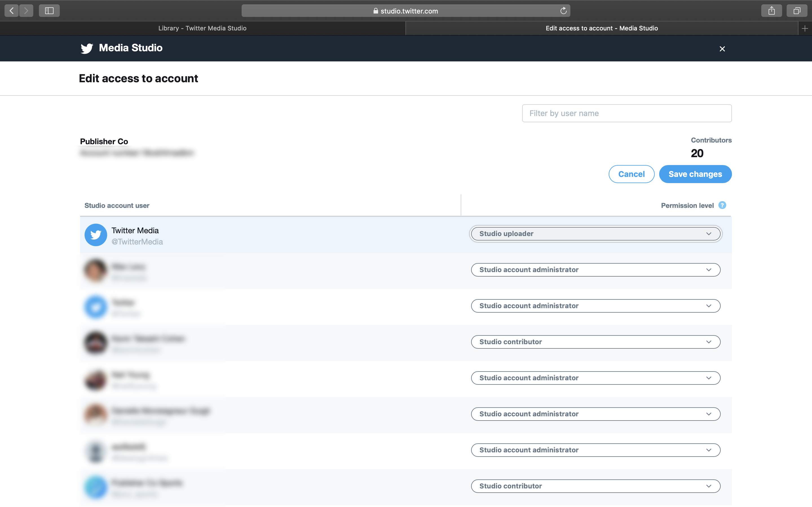The image size is (812, 507).
Task: Toggle the Safari sidebar button
Action: click(49, 11)
